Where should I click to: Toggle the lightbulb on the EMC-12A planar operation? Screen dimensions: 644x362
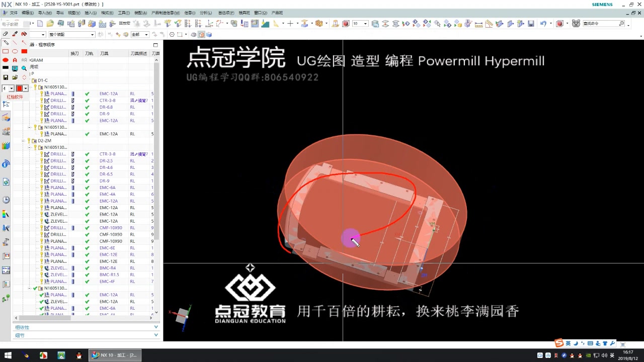coord(41,94)
